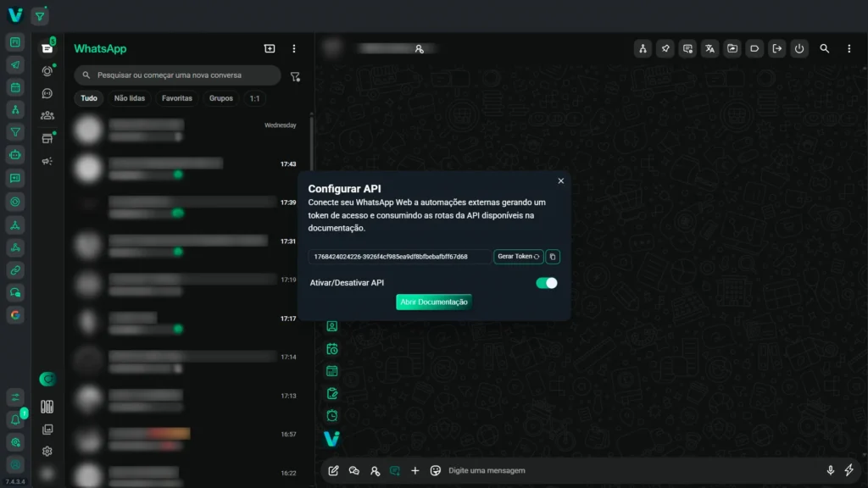Open the WhatsApp menu three-dot options
The height and width of the screenshot is (488, 868).
click(x=294, y=49)
